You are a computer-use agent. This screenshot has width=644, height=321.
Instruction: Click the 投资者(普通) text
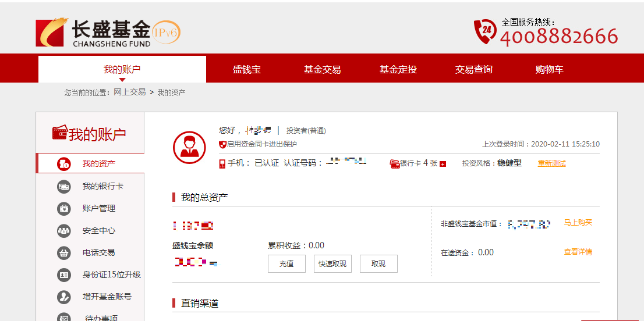pyautogui.click(x=306, y=131)
